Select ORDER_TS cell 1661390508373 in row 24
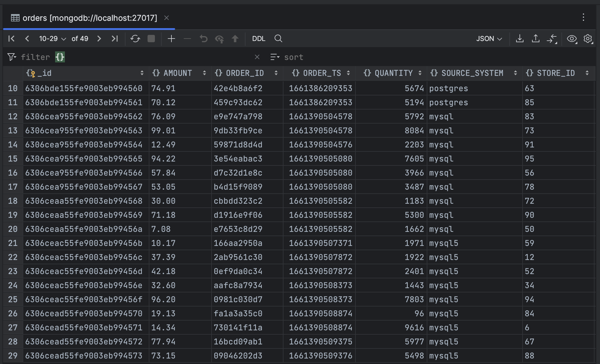The image size is (600, 364). tap(319, 285)
